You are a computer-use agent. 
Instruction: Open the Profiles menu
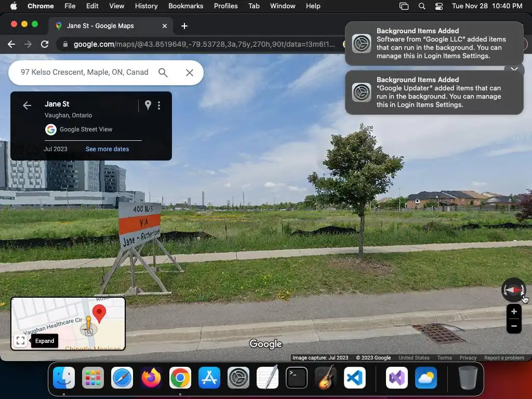pos(225,6)
